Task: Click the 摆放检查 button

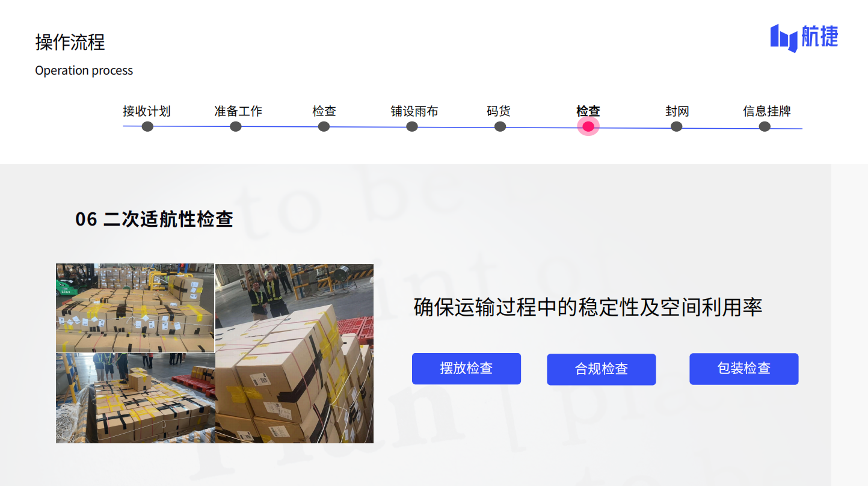Action: point(466,369)
